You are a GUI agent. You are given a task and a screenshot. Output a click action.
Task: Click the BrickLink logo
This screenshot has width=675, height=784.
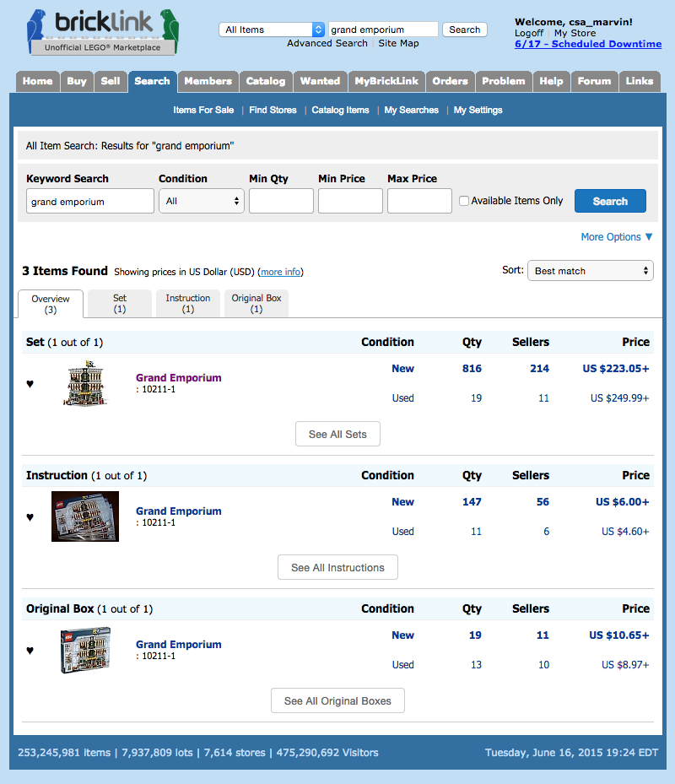pos(102,31)
